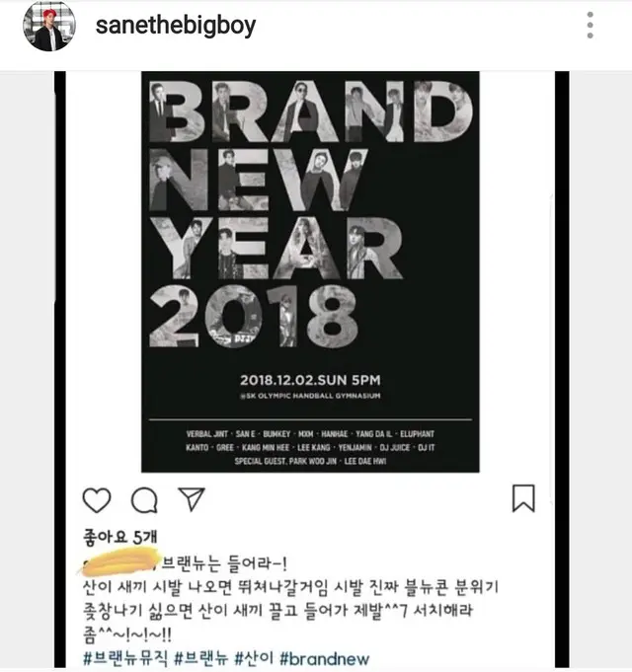Tap the caption starting with 산이
This screenshot has width=632, height=672.
(x=290, y=610)
